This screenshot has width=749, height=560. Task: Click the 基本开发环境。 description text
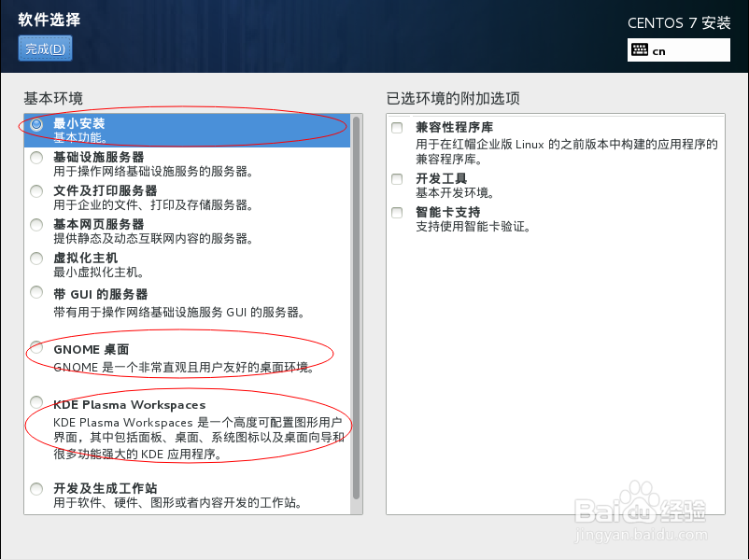(x=455, y=193)
